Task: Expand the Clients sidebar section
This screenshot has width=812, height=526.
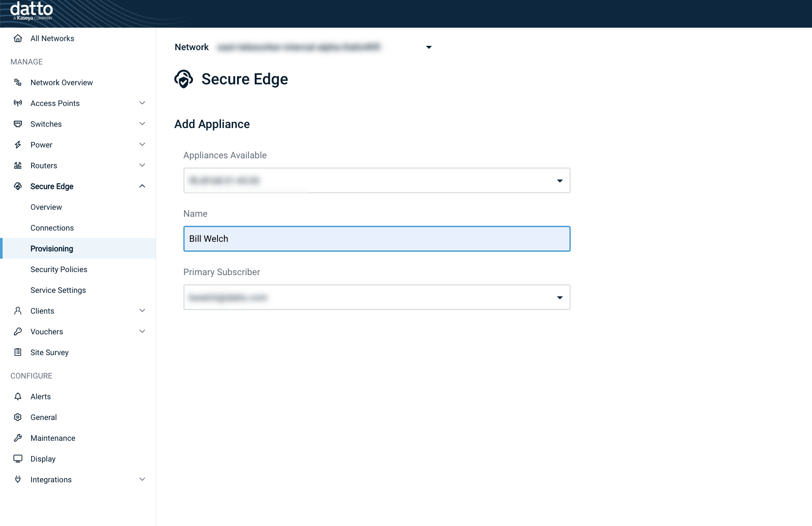Action: tap(142, 311)
